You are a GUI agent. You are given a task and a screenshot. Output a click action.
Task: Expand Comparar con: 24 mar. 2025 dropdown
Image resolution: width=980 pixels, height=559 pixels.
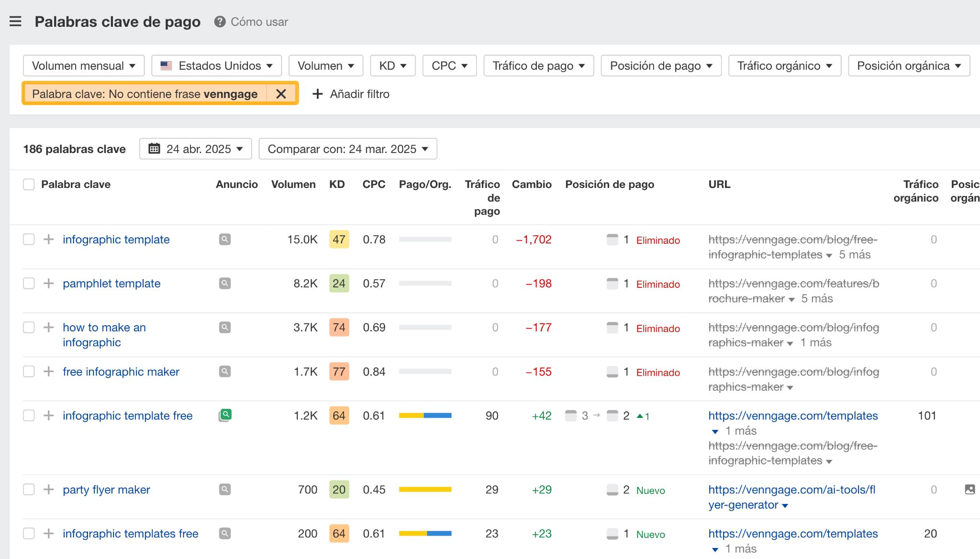tap(347, 149)
